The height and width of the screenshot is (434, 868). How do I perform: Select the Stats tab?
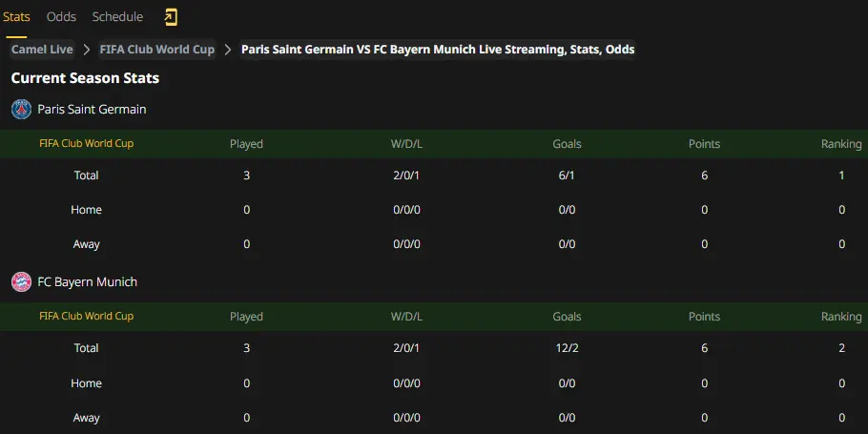click(16, 17)
